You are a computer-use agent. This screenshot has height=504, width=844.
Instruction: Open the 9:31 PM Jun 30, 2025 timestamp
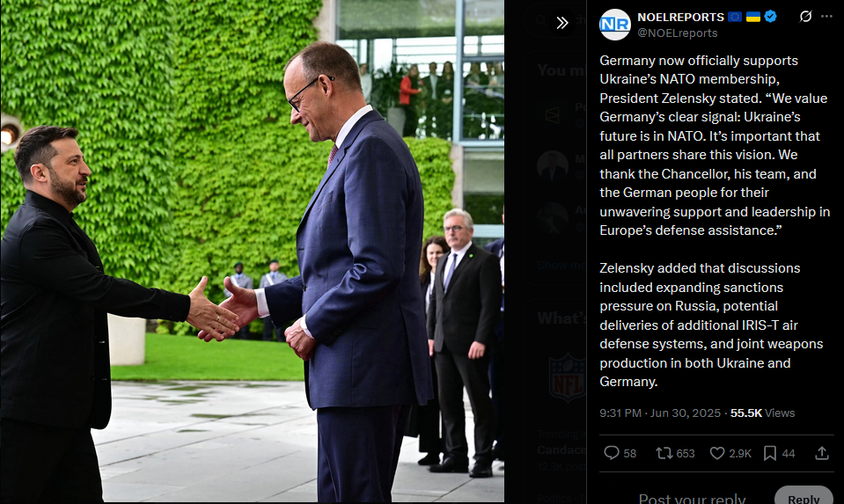[660, 413]
